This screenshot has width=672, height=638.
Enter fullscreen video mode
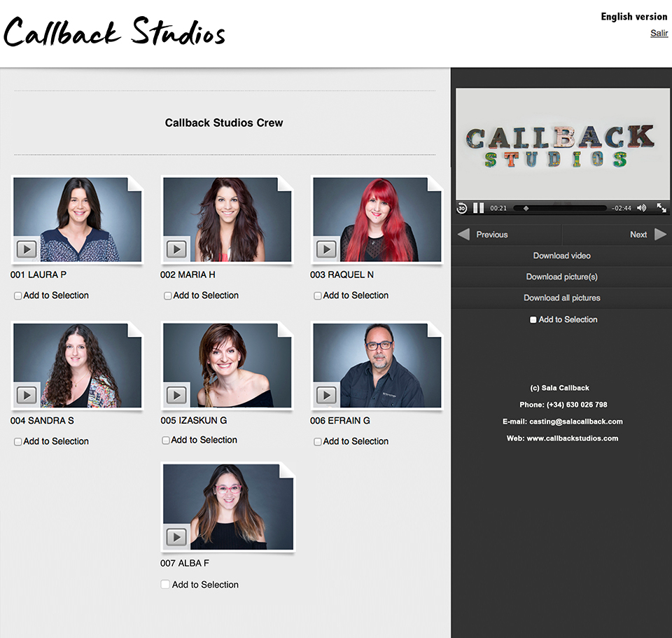pos(661,208)
